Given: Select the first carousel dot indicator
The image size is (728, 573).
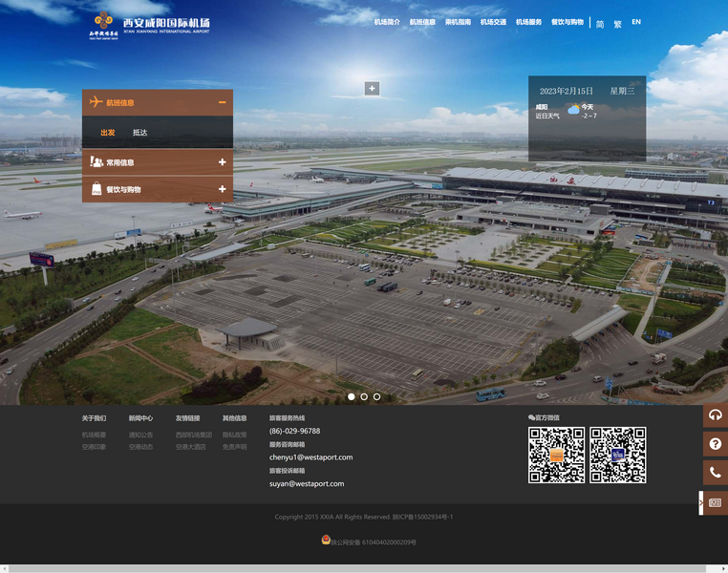Looking at the screenshot, I should (x=351, y=396).
